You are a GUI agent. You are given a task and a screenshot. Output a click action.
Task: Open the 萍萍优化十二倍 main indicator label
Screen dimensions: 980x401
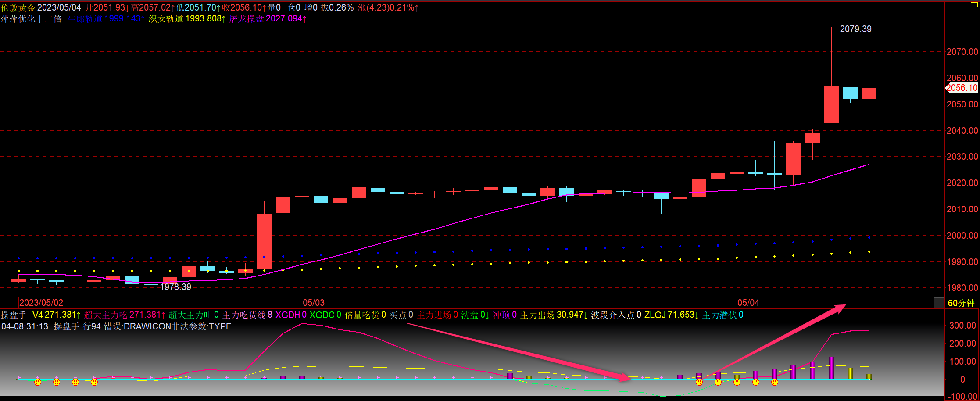coord(31,19)
